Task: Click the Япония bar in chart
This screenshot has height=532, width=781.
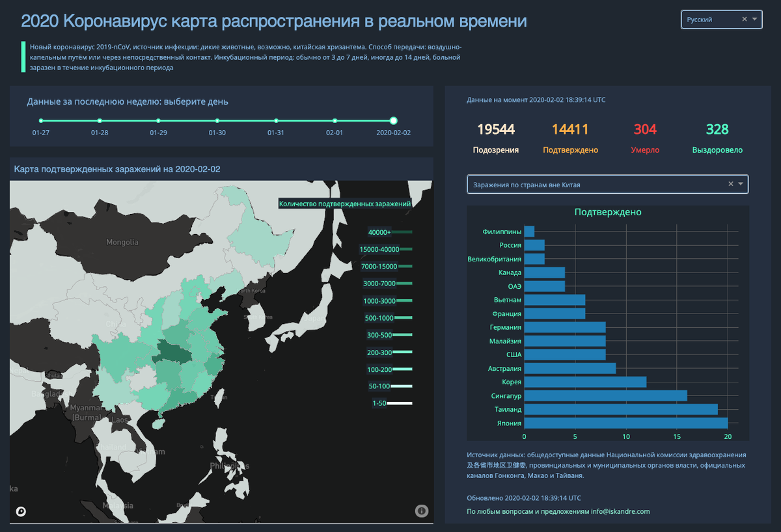Action: [x=626, y=423]
